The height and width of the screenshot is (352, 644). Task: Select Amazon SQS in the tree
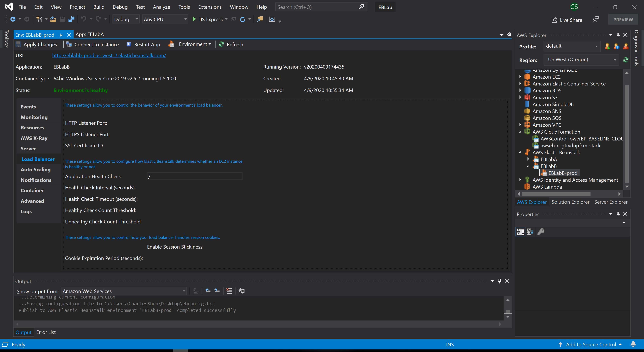(547, 118)
